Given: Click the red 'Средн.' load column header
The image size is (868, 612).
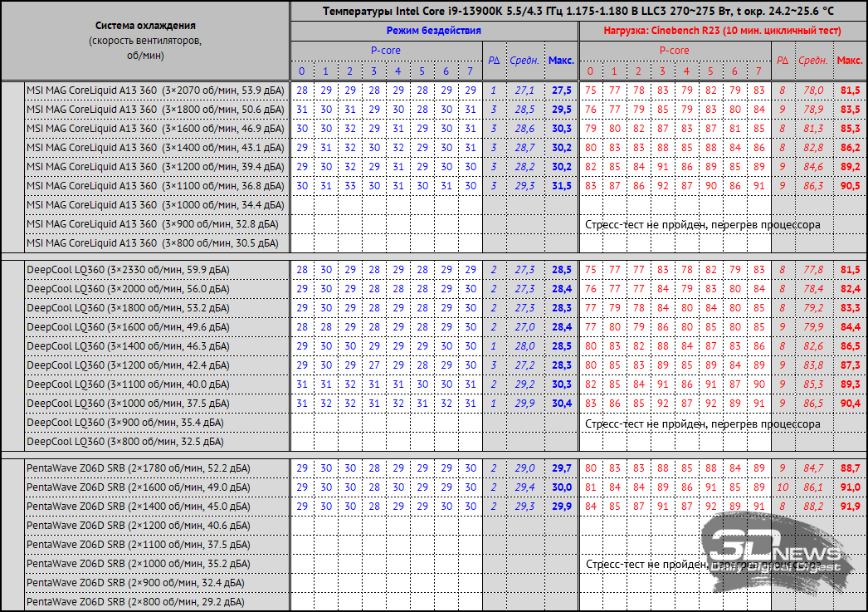Looking at the screenshot, I should [812, 61].
